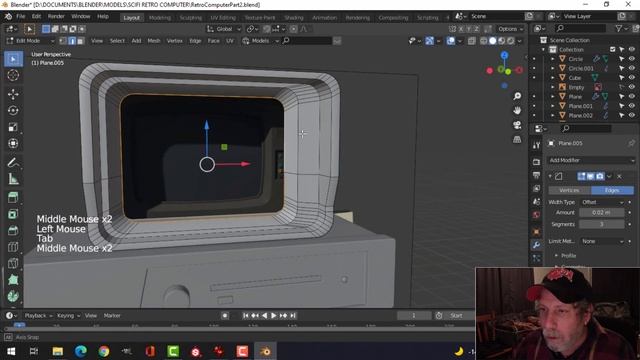Switch to the UV Editing workspace tab
This screenshot has height=360, width=640.
(x=223, y=18)
